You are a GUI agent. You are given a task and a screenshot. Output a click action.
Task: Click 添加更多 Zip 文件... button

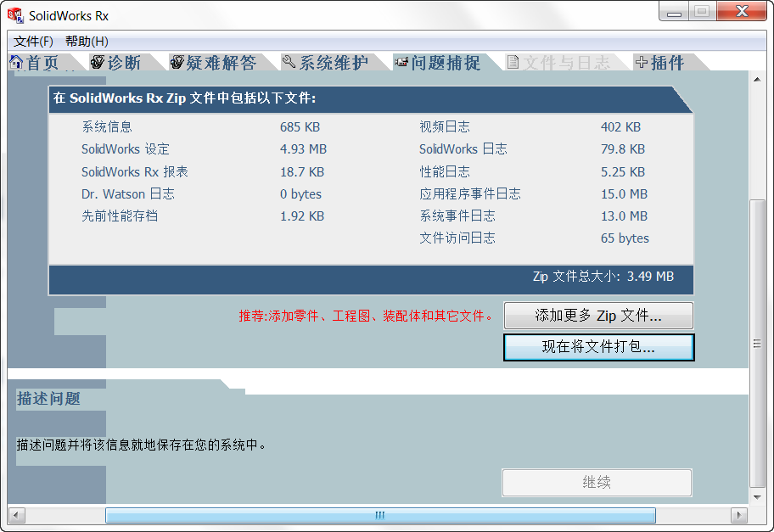(598, 316)
